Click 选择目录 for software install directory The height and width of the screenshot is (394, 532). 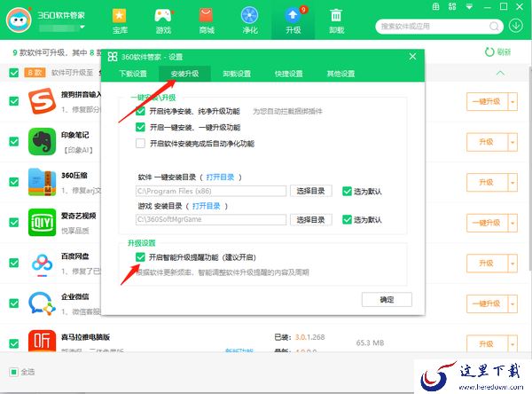coord(311,191)
